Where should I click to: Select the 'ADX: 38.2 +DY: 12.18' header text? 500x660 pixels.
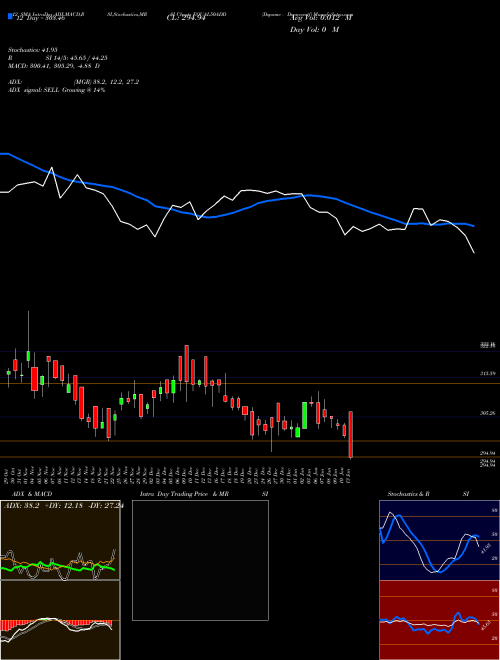42,506
